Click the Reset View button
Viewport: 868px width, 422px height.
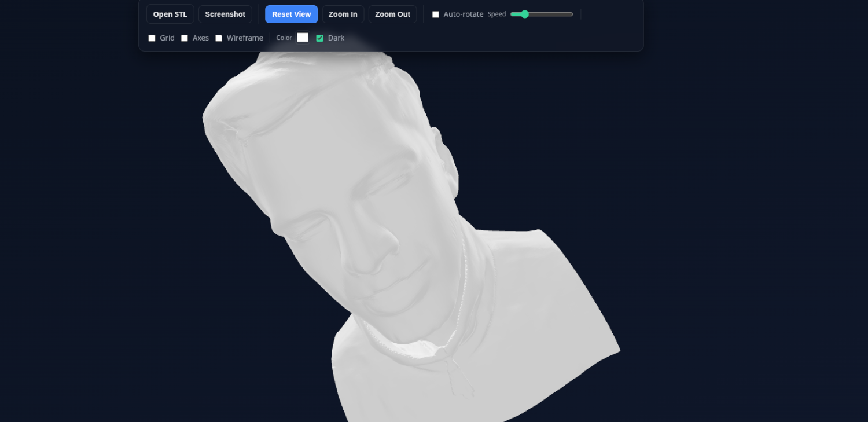[x=291, y=14]
